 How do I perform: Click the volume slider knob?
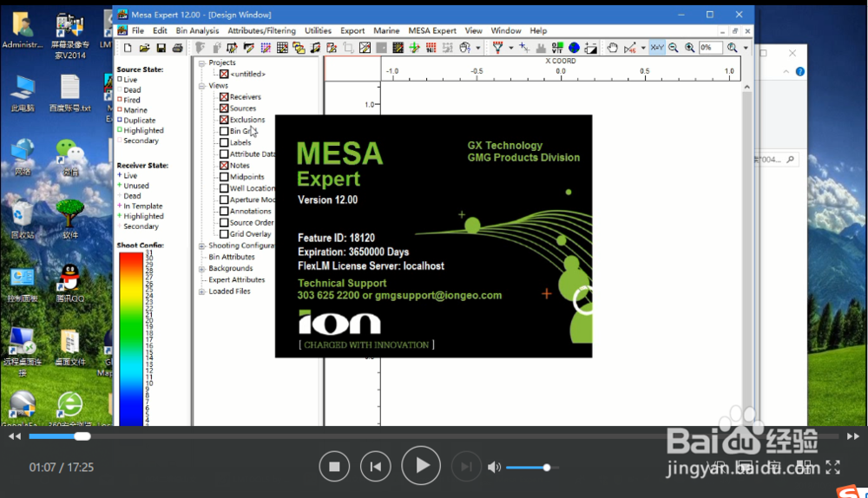tap(546, 468)
